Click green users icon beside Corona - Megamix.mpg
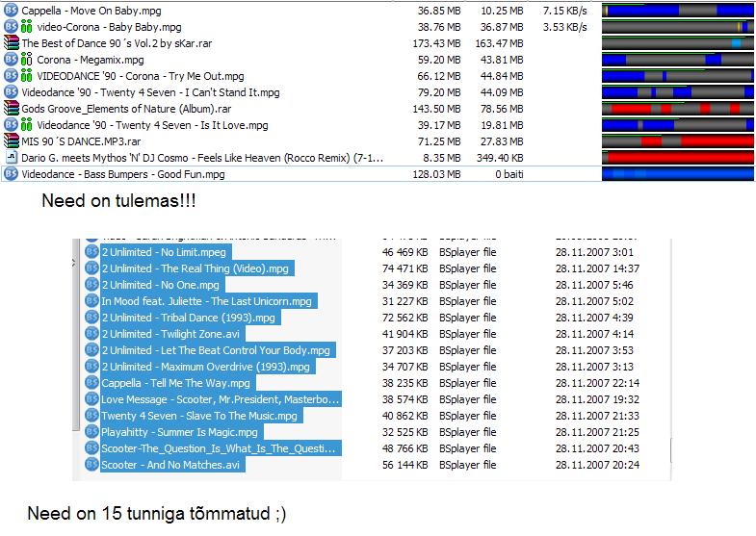The image size is (756, 536). 27,60
